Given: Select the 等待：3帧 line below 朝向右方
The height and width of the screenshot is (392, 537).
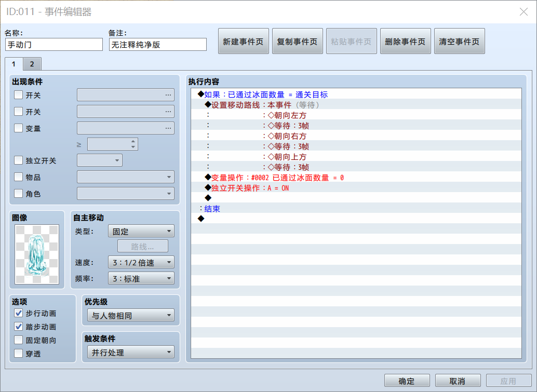Looking at the screenshot, I should [356, 146].
